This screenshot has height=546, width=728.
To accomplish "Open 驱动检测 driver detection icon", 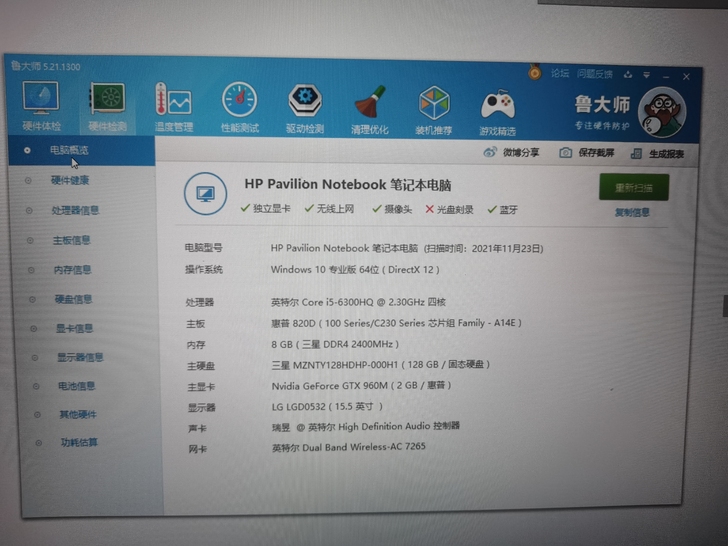I will 305,100.
